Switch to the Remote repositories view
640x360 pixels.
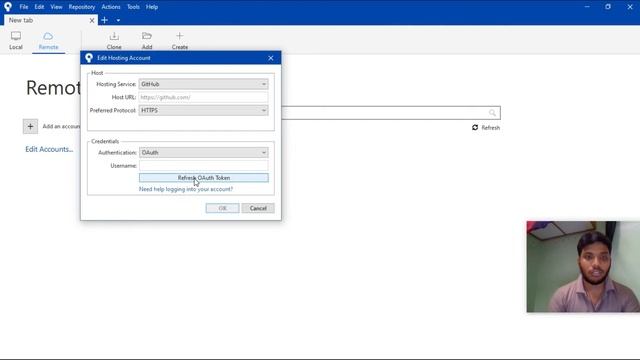[x=48, y=40]
